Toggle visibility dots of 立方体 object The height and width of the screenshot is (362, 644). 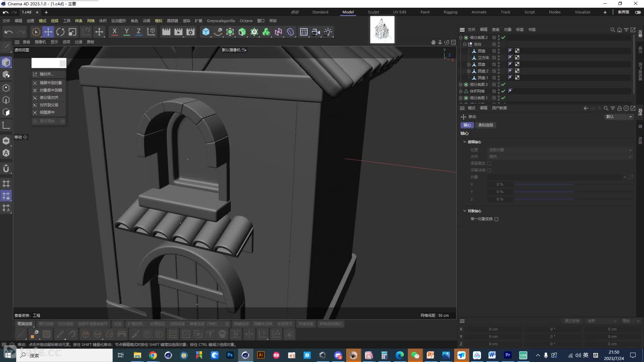[499, 58]
